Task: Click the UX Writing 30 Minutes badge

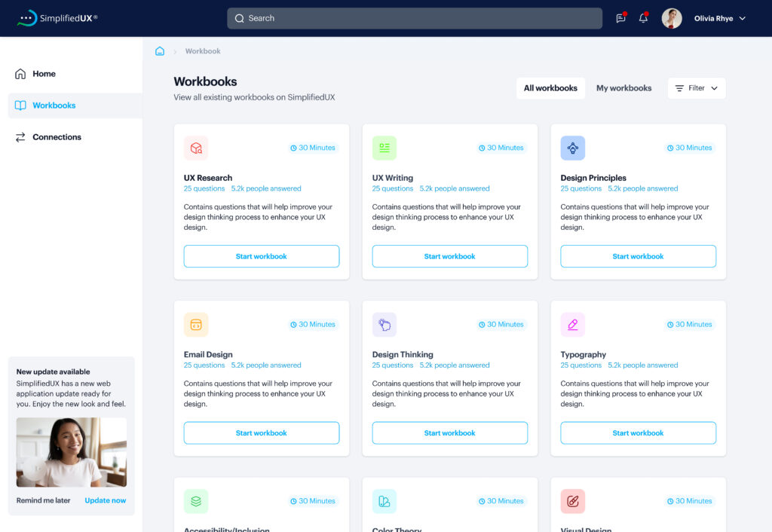Action: pos(501,148)
